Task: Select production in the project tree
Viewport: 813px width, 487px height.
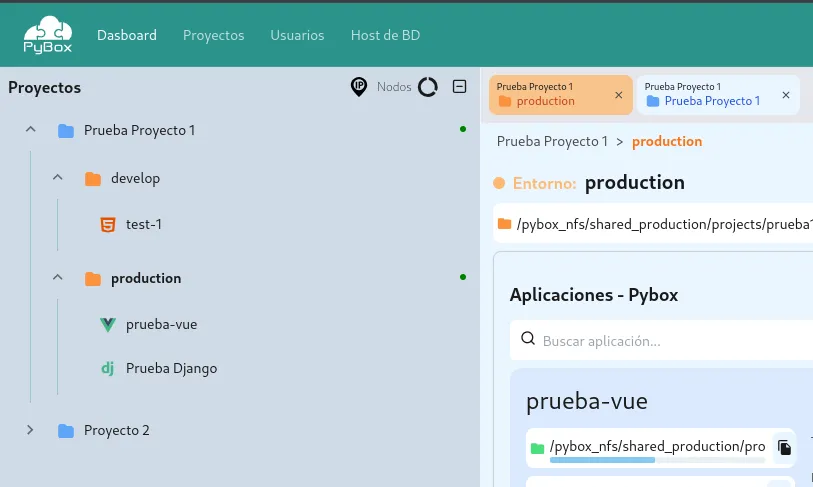Action: (146, 279)
